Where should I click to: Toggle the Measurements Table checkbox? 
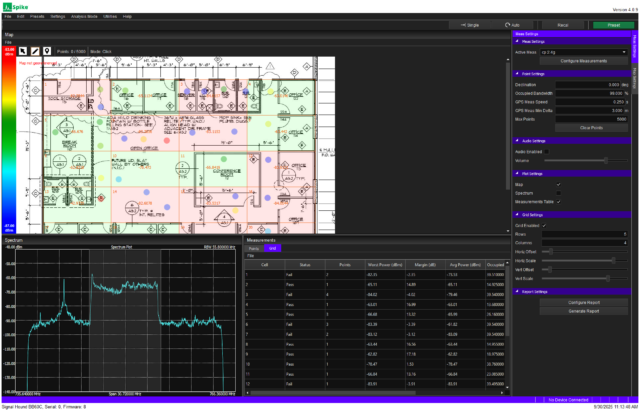coord(558,202)
